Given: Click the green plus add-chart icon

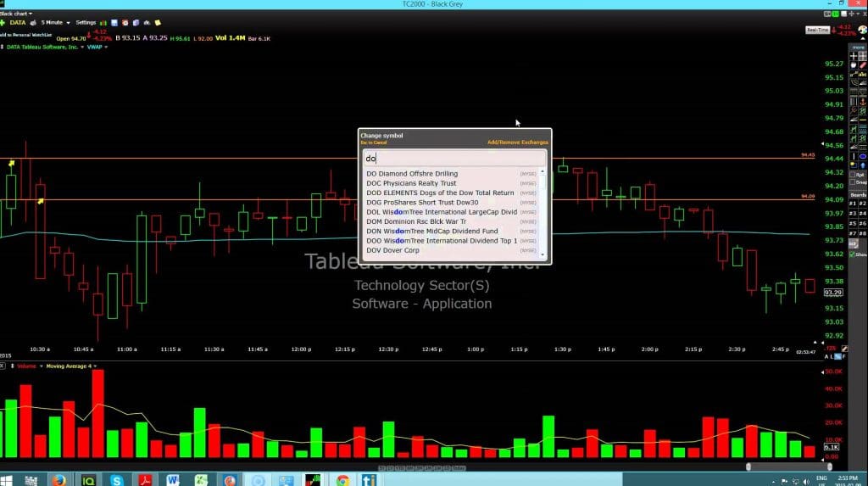Looking at the screenshot, I should point(3,23).
